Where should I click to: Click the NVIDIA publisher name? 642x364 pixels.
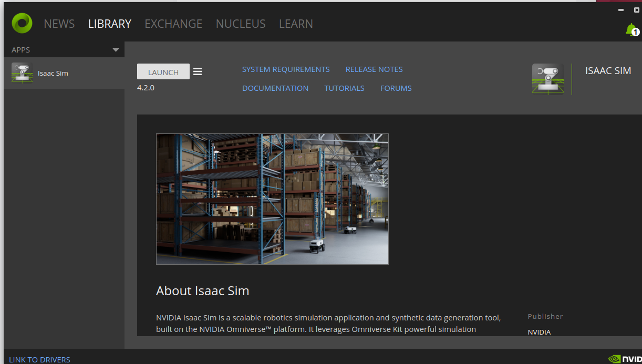click(x=540, y=332)
